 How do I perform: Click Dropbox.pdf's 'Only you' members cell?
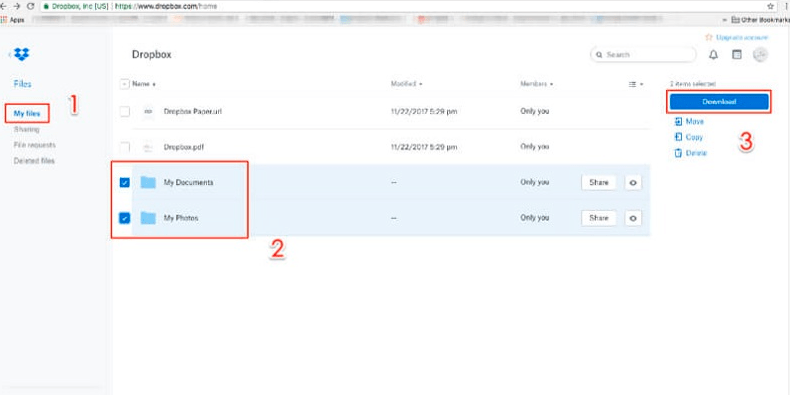point(535,147)
